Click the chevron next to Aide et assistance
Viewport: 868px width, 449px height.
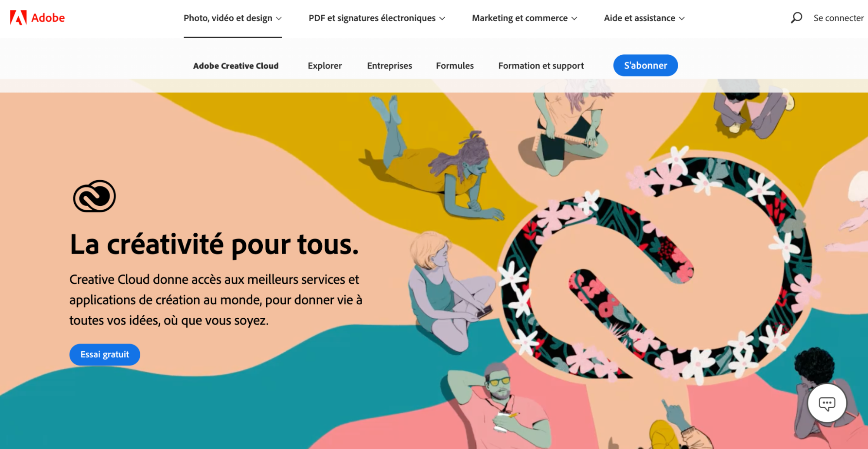682,18
